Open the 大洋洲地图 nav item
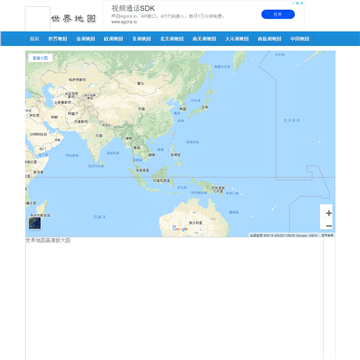This screenshot has height=360, width=360. 237,39
